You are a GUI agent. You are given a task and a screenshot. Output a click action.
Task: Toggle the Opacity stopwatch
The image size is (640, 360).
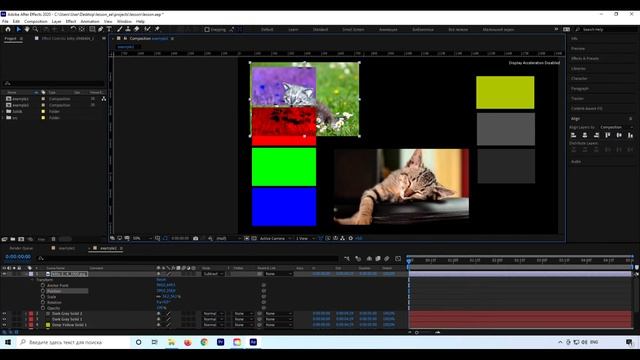[x=43, y=308]
